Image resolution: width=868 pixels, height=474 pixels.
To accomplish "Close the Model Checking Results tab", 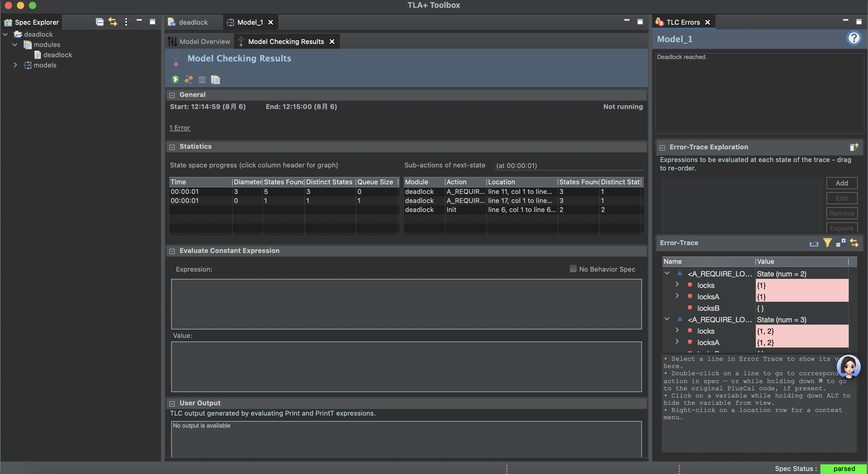I will tap(332, 42).
